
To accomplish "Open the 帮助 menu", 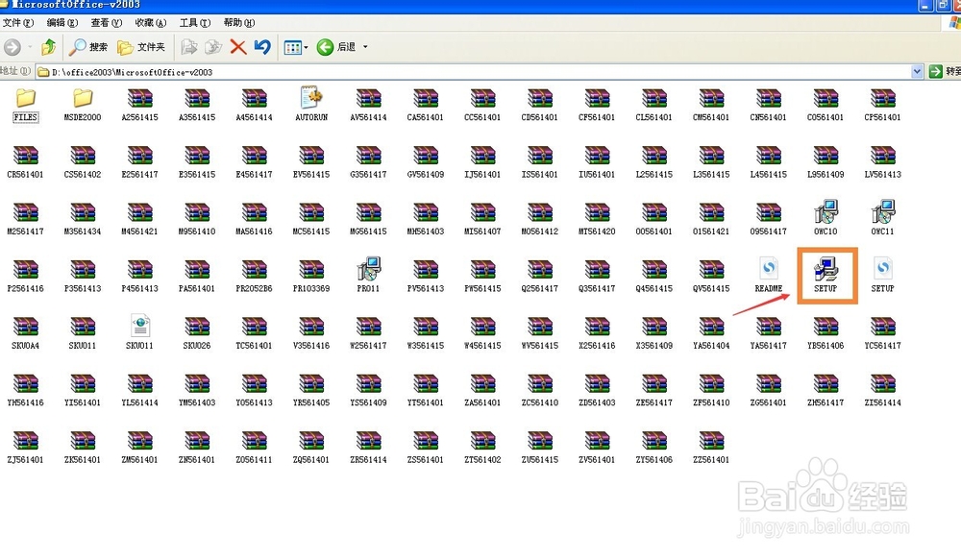I will [x=238, y=23].
